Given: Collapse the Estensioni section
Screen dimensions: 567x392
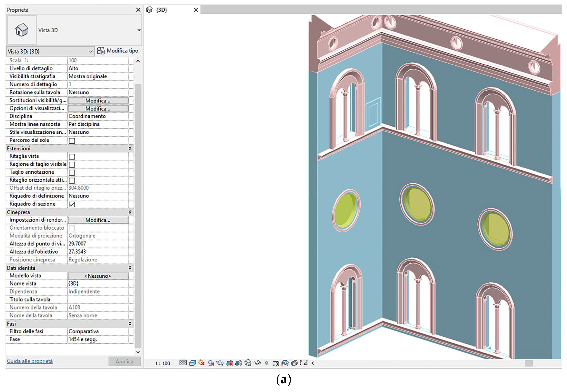Looking at the screenshot, I should click(130, 148).
